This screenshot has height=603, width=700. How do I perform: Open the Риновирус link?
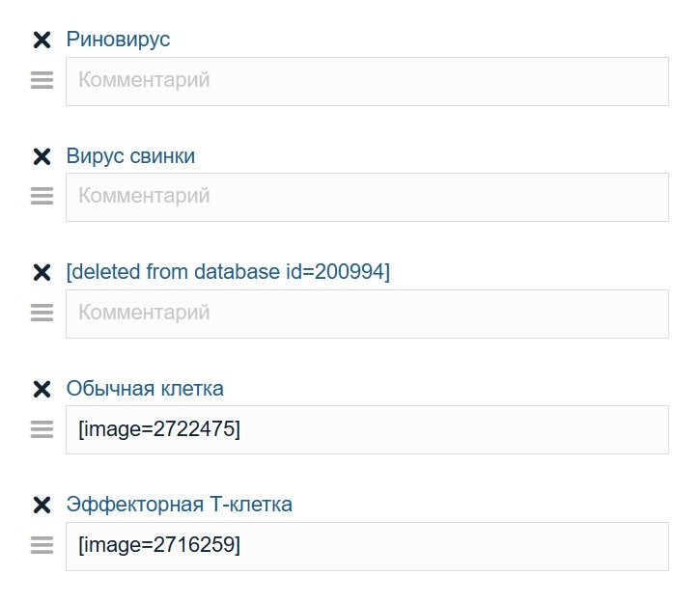pos(118,40)
